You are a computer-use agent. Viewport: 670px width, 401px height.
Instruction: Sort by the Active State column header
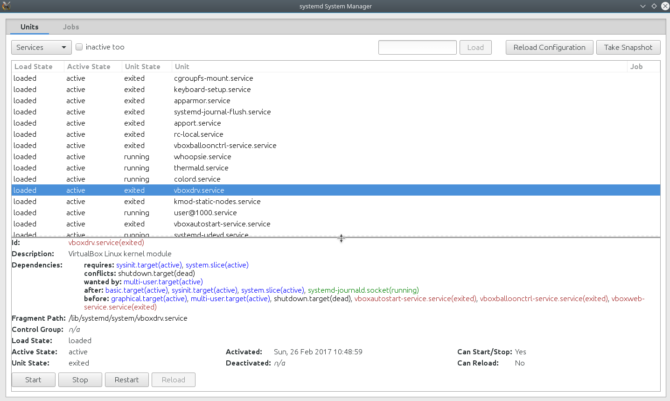click(x=88, y=67)
